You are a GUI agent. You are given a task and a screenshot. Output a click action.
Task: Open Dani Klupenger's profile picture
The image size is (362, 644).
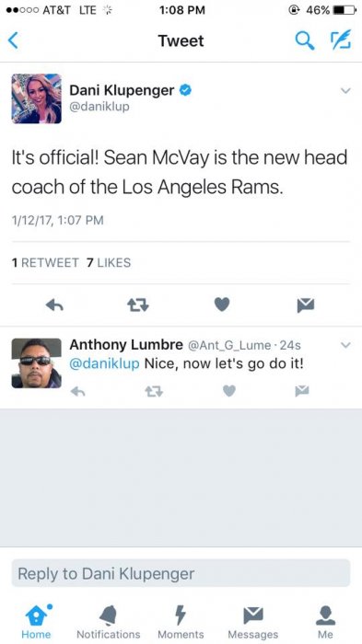tap(37, 98)
